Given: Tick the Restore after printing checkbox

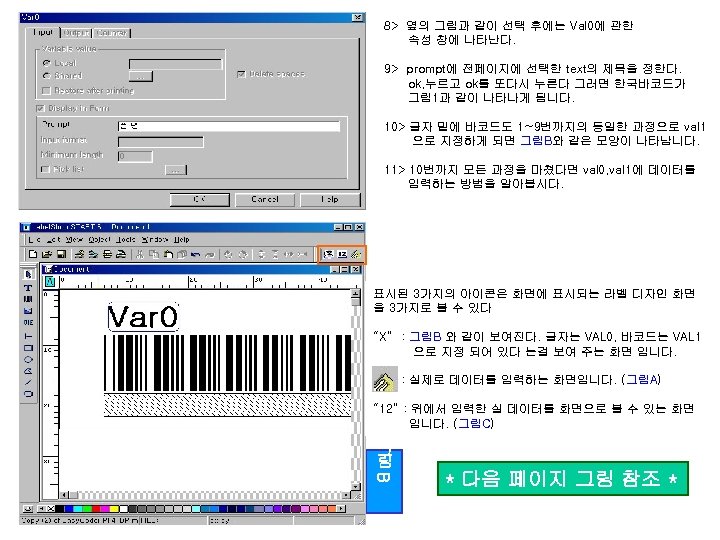Looking at the screenshot, I should tap(46, 90).
